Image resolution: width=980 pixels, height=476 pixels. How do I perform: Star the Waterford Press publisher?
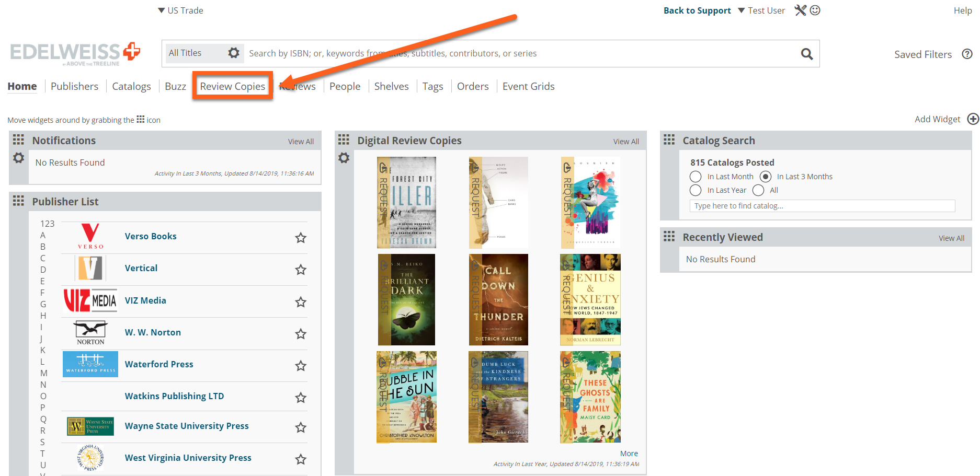pos(301,366)
